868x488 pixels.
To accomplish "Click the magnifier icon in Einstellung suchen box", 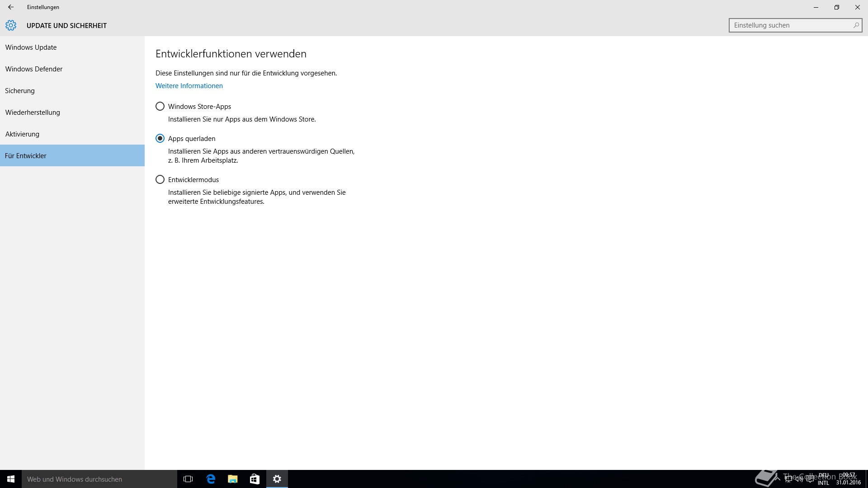I will click(x=856, y=25).
